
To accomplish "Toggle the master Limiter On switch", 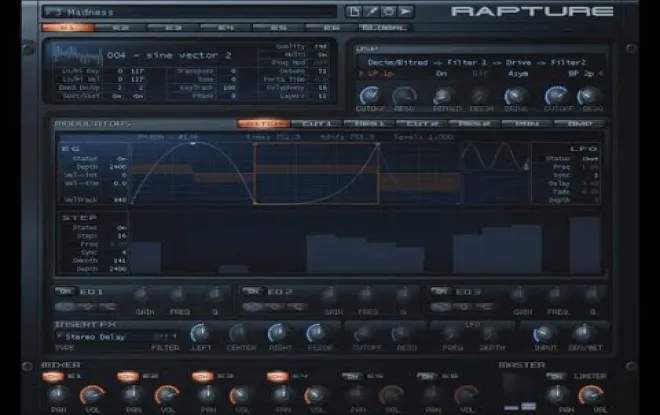I will click(x=556, y=376).
